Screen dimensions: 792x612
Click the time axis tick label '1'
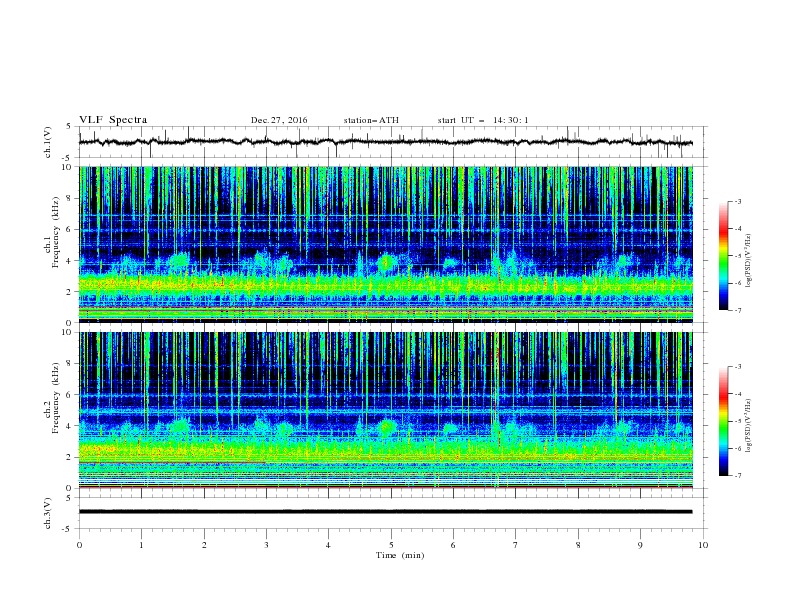141,545
